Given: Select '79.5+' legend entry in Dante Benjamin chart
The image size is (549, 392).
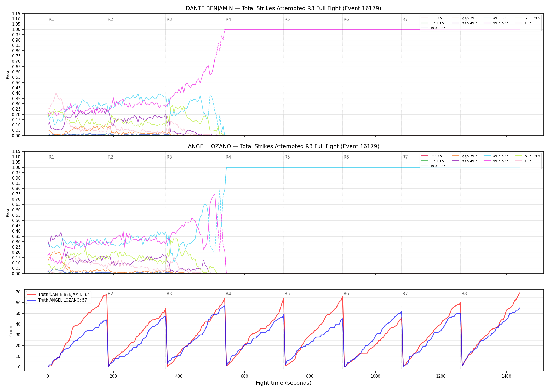Looking at the screenshot, I should coord(525,23).
